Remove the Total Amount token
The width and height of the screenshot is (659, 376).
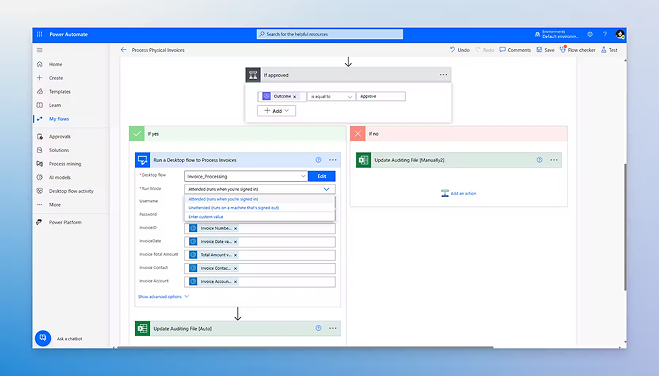[235, 255]
